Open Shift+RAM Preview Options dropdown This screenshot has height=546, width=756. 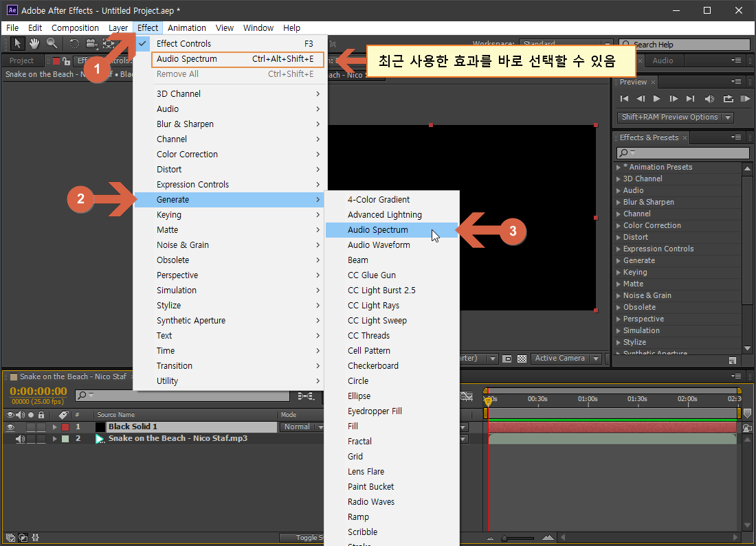(676, 117)
